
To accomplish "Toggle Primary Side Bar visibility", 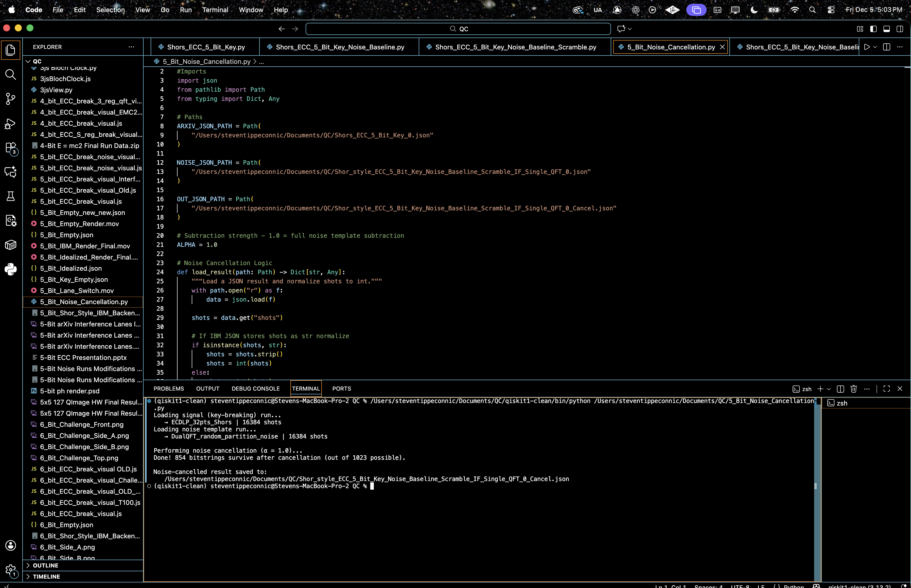I will [x=873, y=29].
